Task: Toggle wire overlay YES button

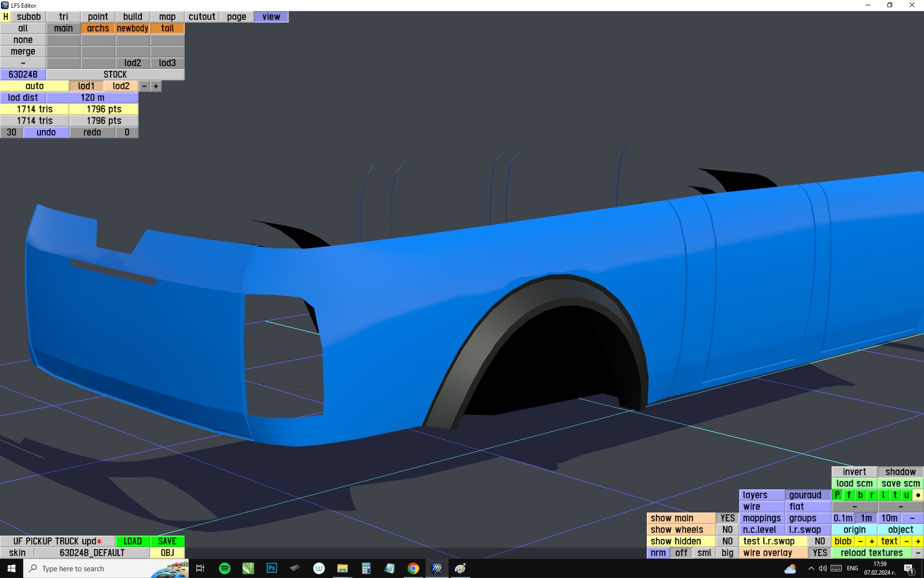Action: (820, 552)
